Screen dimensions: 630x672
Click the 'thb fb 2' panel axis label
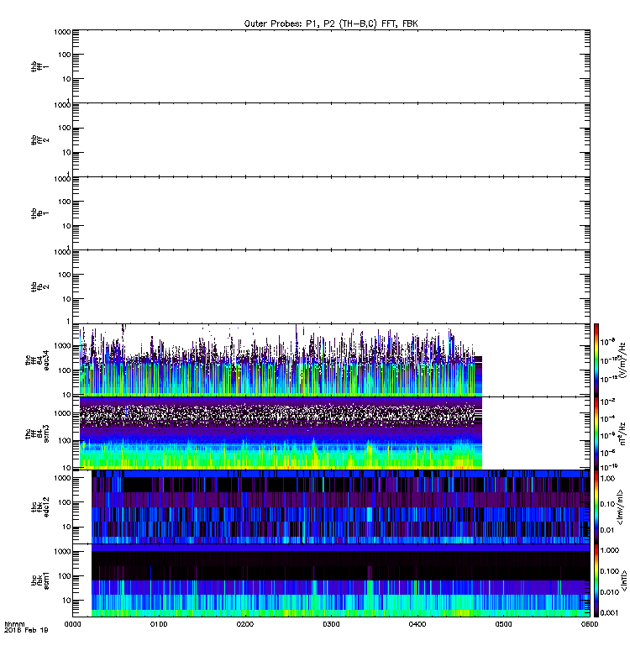(x=39, y=286)
